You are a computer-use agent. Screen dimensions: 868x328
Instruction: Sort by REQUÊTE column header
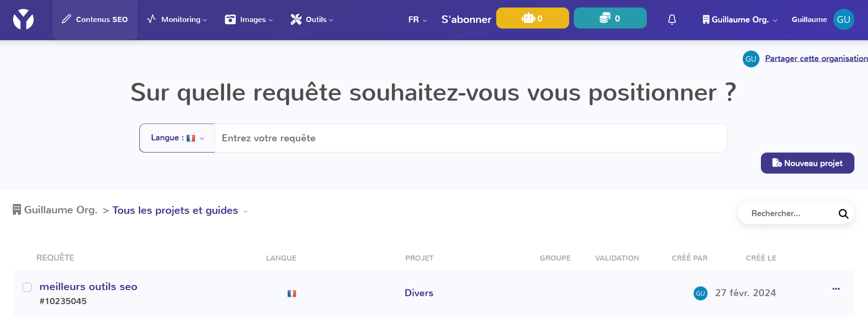[55, 258]
